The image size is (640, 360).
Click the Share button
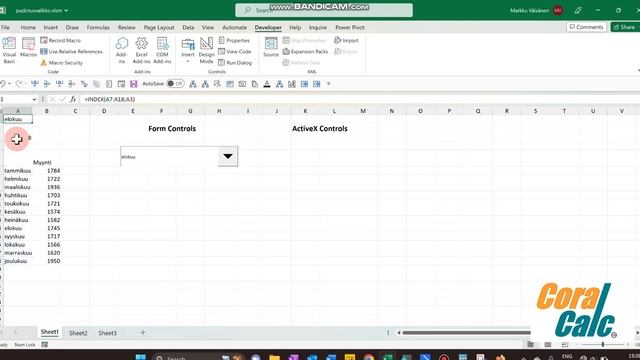pyautogui.click(x=625, y=27)
